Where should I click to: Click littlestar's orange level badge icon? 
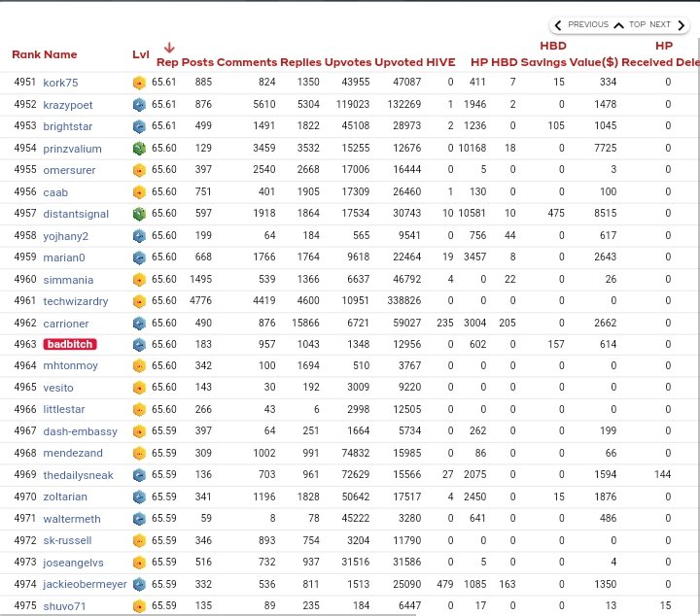coord(139,409)
